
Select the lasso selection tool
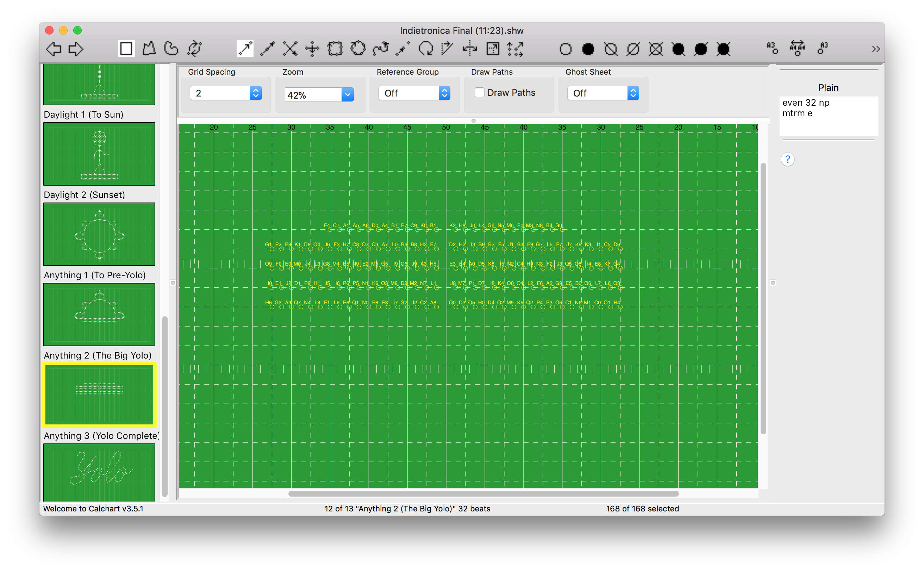coord(171,49)
